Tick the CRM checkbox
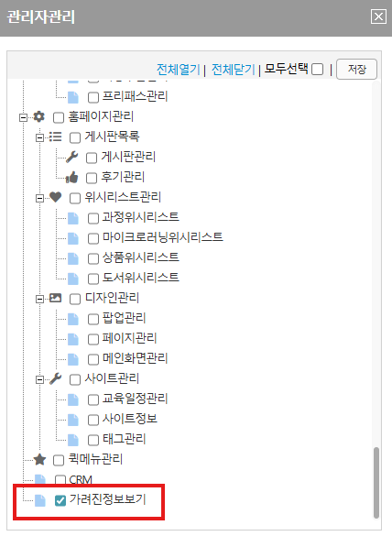 pos(60,480)
